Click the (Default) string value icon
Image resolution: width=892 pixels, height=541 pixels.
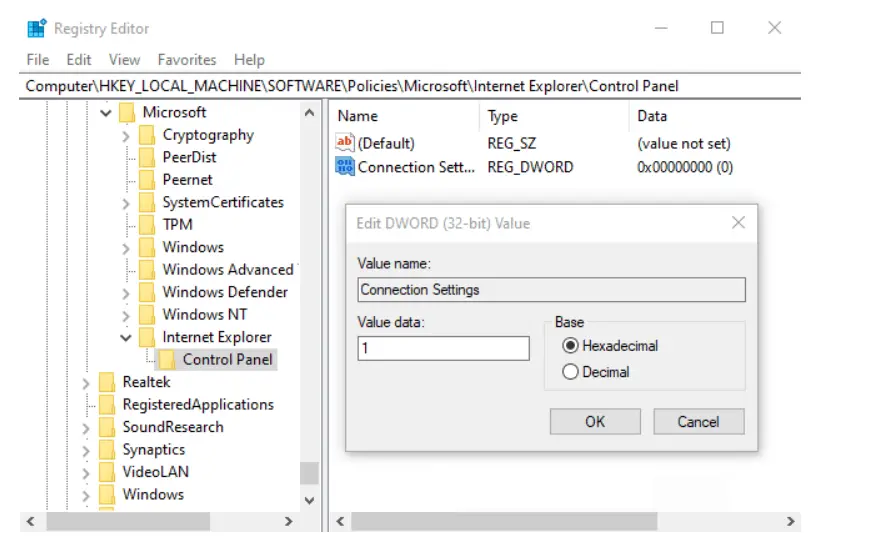(345, 143)
